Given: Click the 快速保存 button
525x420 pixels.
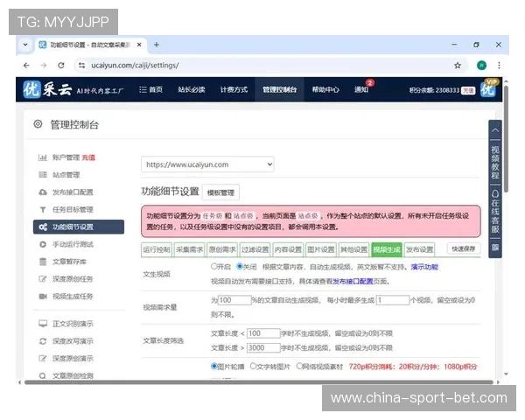Looking at the screenshot, I should (x=464, y=248).
